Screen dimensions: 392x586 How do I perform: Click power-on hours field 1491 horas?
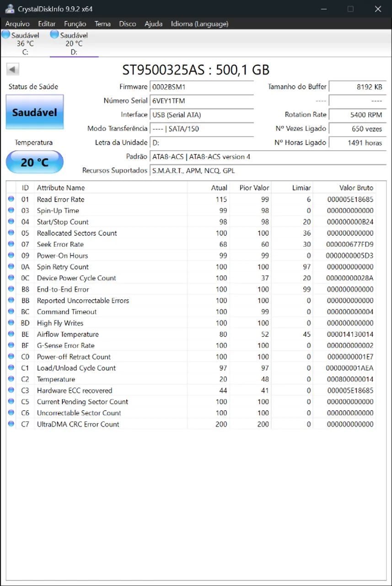click(x=358, y=142)
